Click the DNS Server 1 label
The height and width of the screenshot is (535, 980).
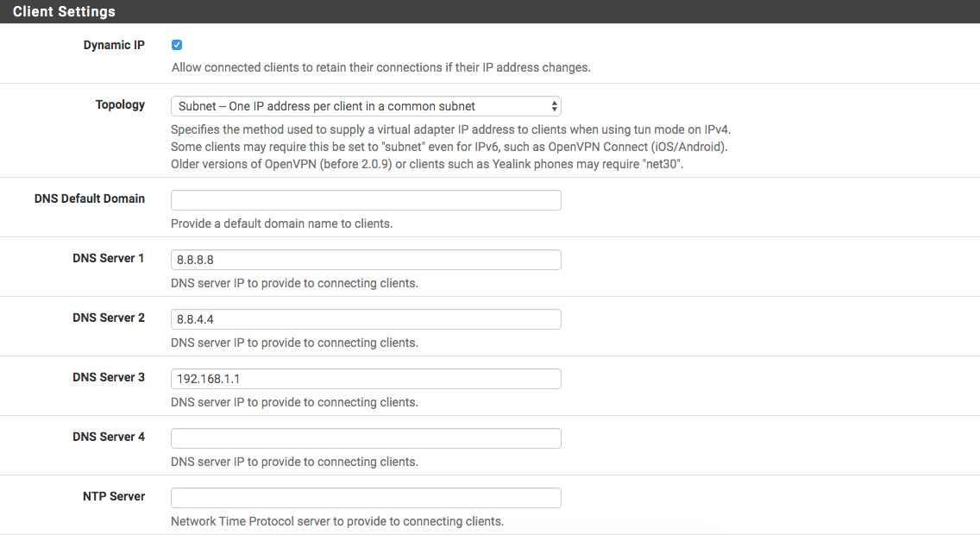[109, 257]
